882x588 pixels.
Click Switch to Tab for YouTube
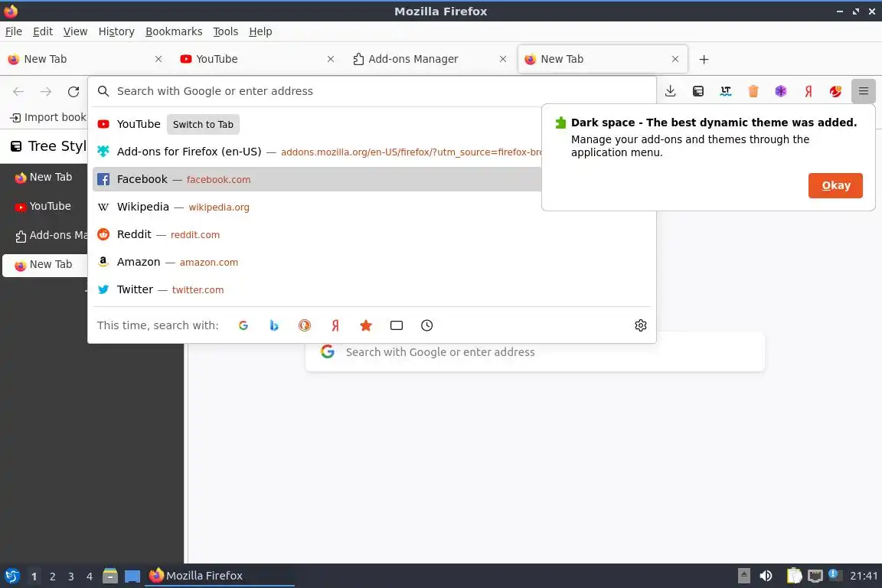(x=203, y=124)
